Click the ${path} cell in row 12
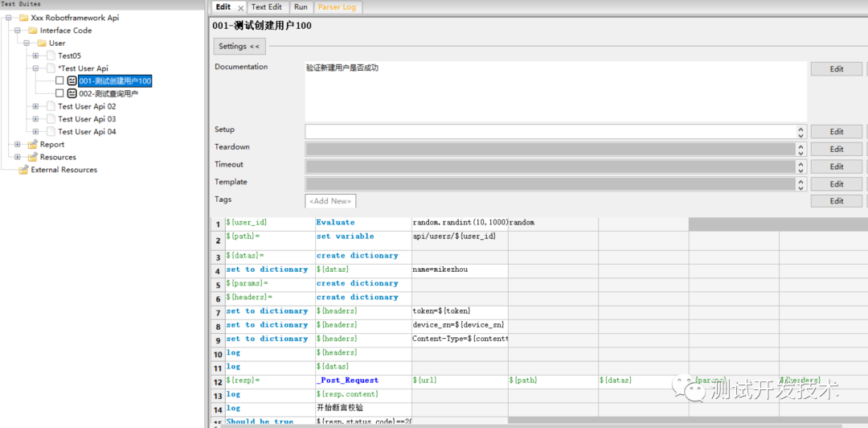The width and height of the screenshot is (868, 428). [x=553, y=381]
